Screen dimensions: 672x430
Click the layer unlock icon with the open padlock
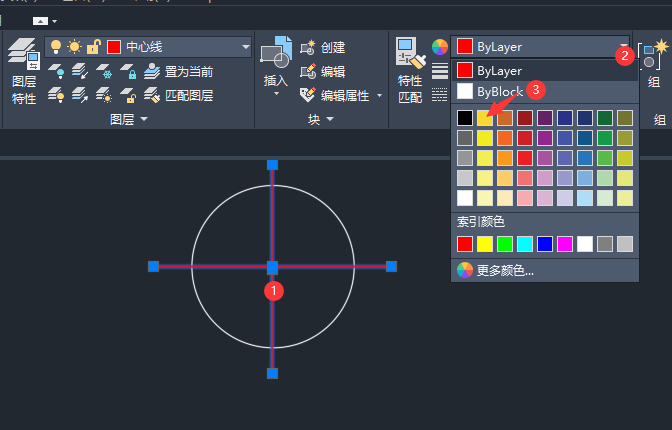tap(128, 95)
